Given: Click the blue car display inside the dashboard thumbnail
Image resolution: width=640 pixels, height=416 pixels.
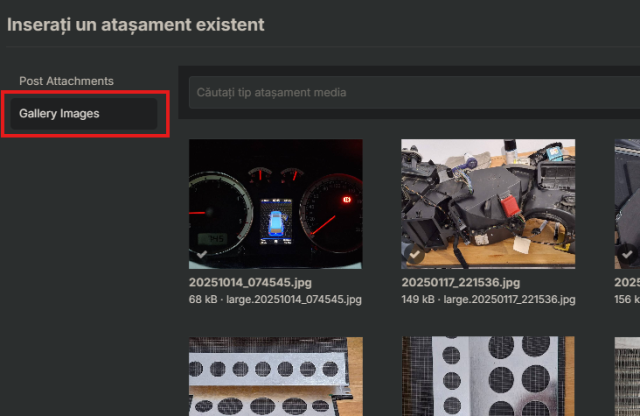Looking at the screenshot, I should 274,217.
